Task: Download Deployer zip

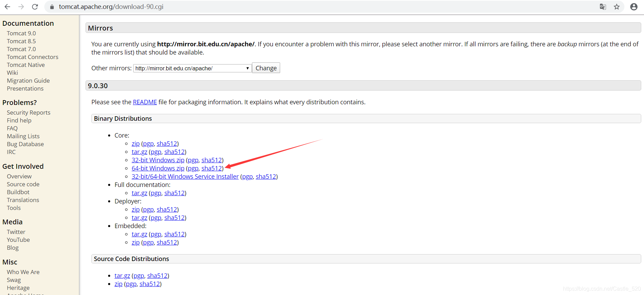Action: [x=136, y=209]
